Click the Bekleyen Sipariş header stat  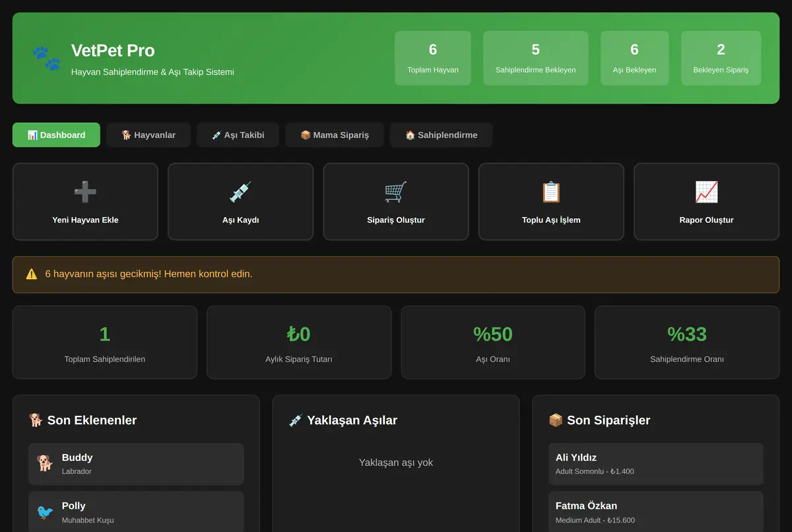[721, 58]
